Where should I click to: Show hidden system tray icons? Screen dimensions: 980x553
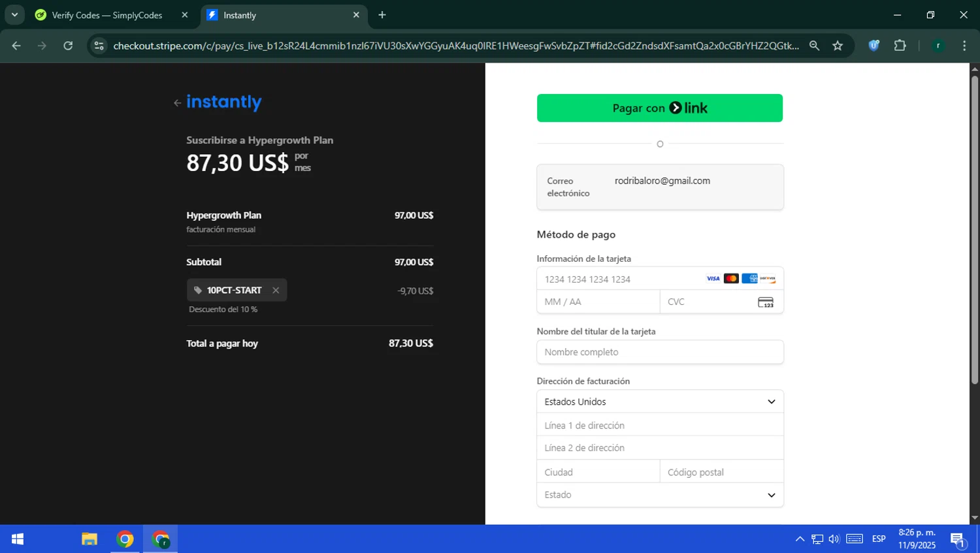click(800, 539)
